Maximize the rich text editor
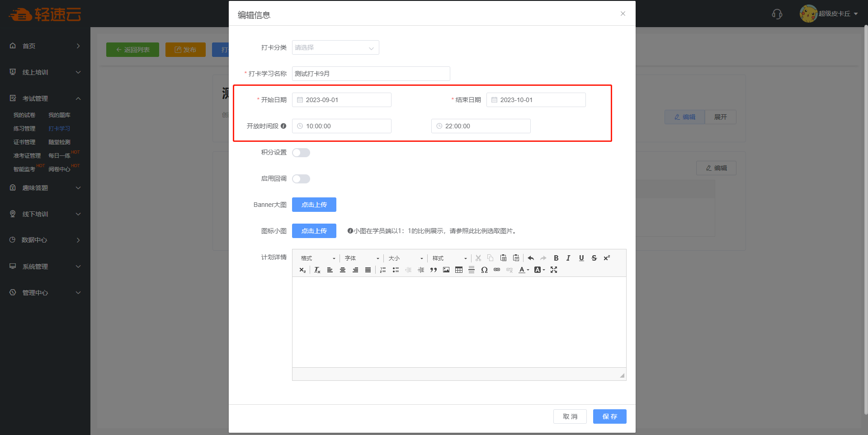 (554, 270)
